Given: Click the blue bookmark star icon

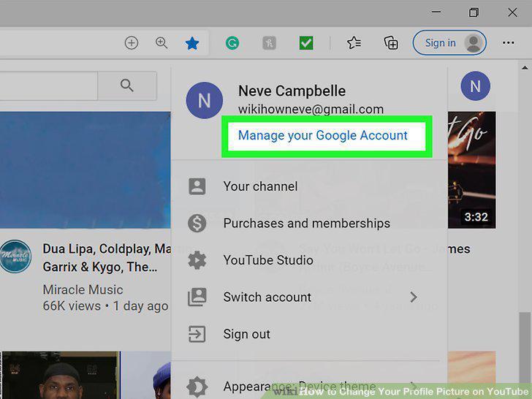Looking at the screenshot, I should (x=192, y=43).
